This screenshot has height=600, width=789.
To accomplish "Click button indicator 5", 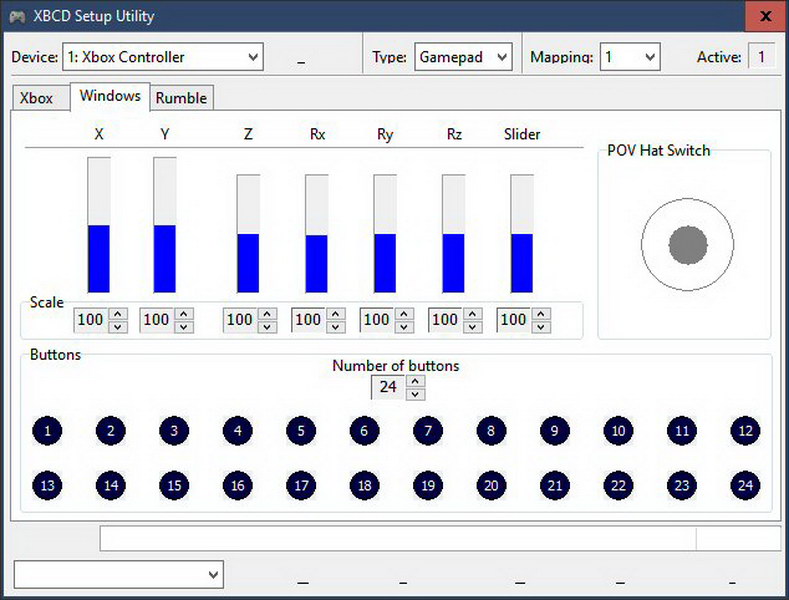I will coord(301,431).
